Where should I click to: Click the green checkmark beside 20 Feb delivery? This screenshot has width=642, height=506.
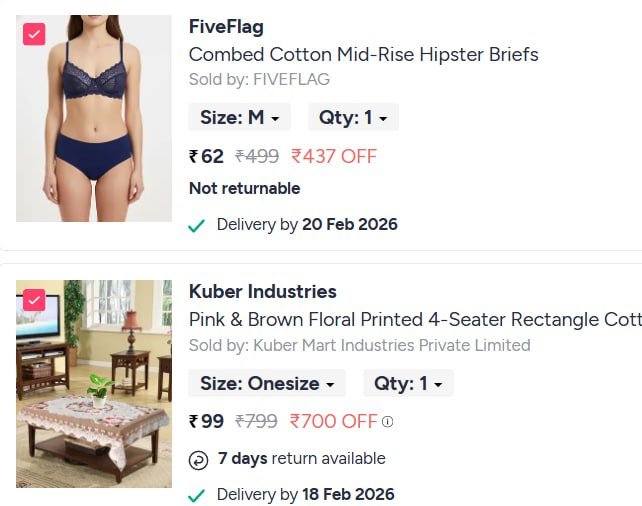197,225
